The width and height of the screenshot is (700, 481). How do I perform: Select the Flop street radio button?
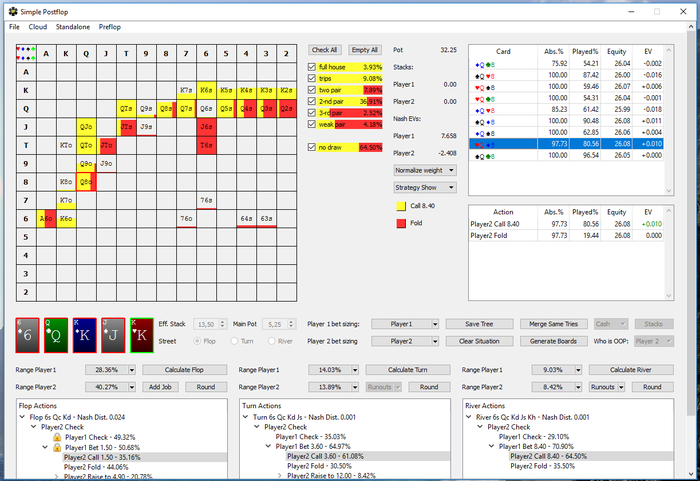pos(197,341)
